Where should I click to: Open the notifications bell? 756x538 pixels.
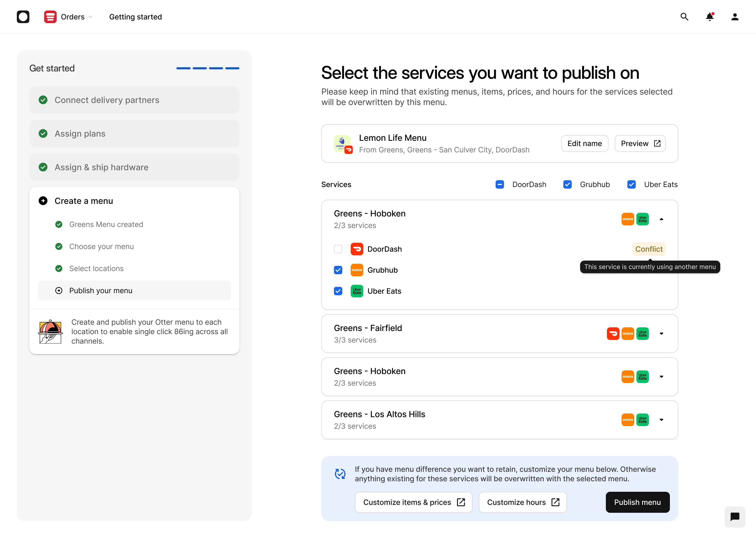click(x=710, y=17)
